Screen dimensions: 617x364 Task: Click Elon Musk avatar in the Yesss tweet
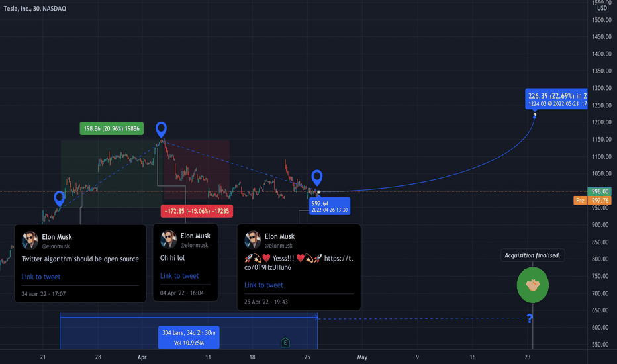253,240
